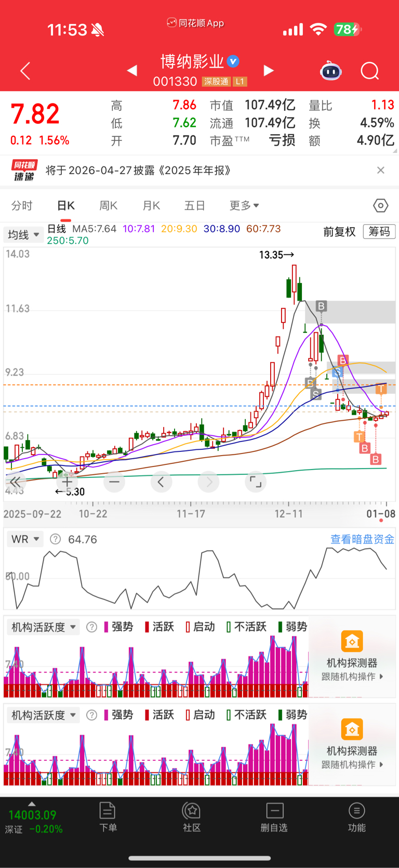Tap the blue S marker on the chart
Image resolution: width=399 pixels, height=868 pixels.
pos(337,373)
